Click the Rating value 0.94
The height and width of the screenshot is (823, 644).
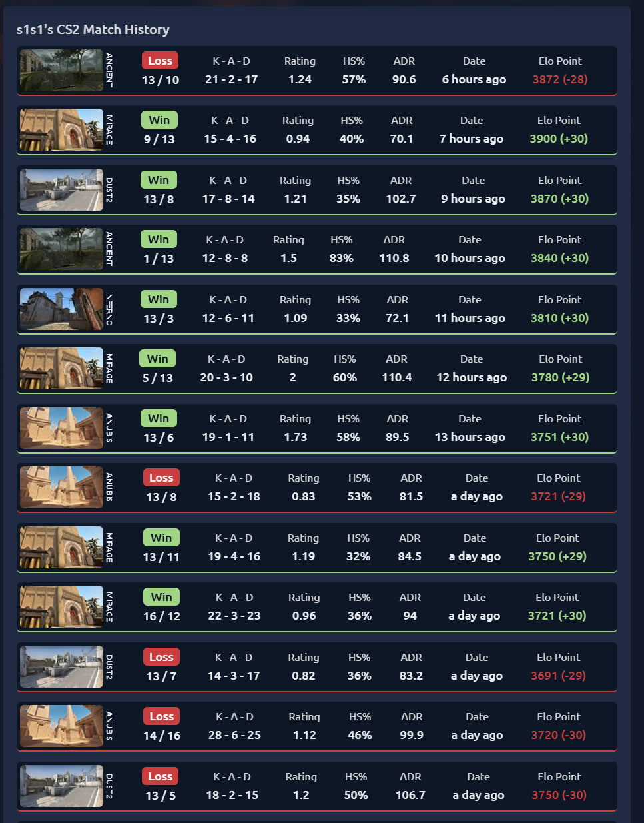tap(298, 139)
